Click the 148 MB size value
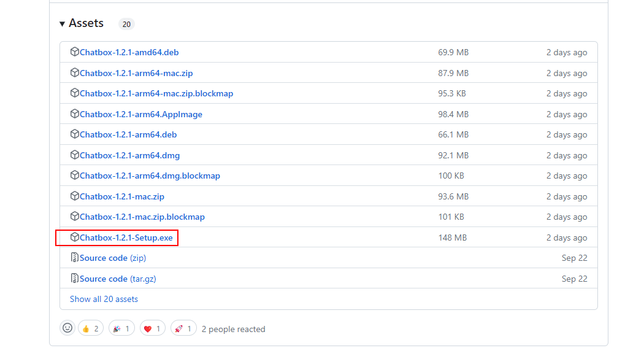644x348 pixels. tap(452, 238)
